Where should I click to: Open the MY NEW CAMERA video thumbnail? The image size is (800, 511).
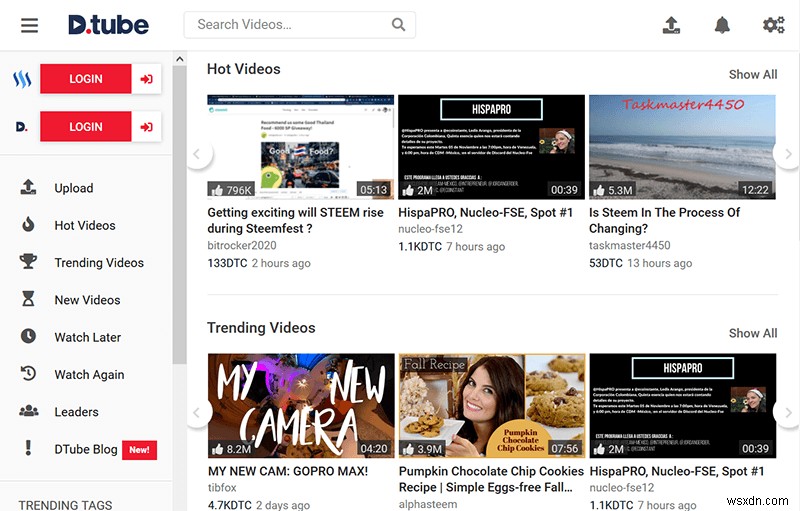[x=301, y=405]
